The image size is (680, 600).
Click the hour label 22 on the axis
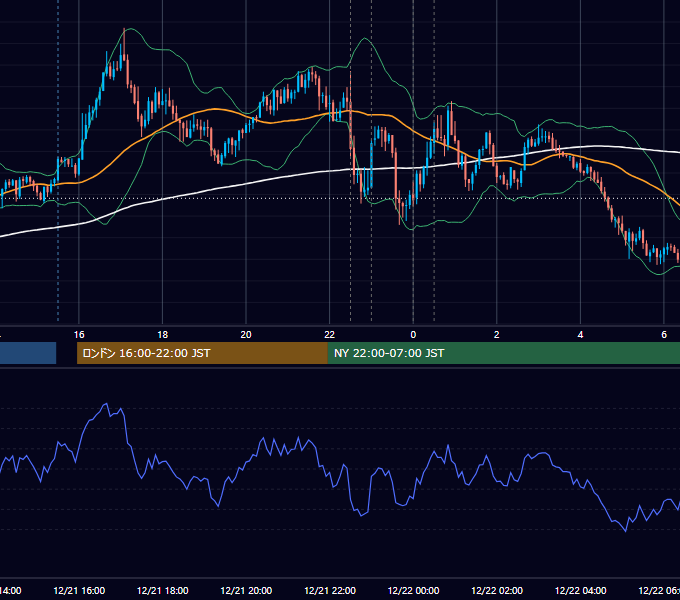(330, 335)
